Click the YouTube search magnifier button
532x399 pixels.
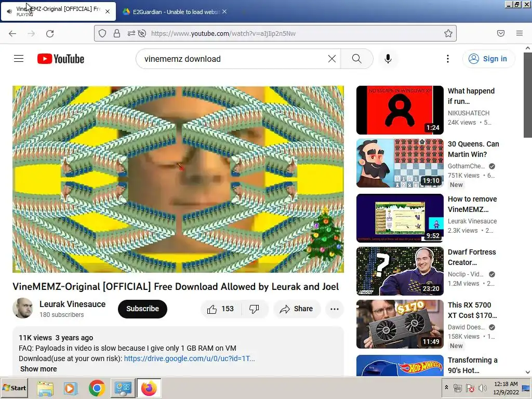click(x=356, y=59)
